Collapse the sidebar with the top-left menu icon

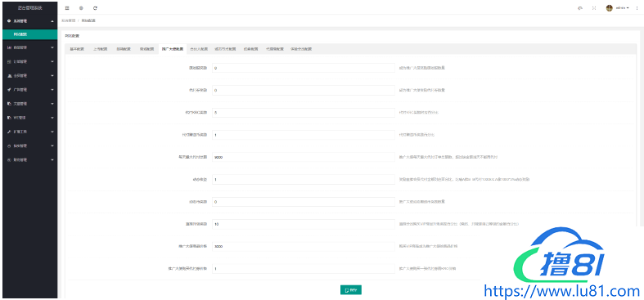pyautogui.click(x=67, y=8)
